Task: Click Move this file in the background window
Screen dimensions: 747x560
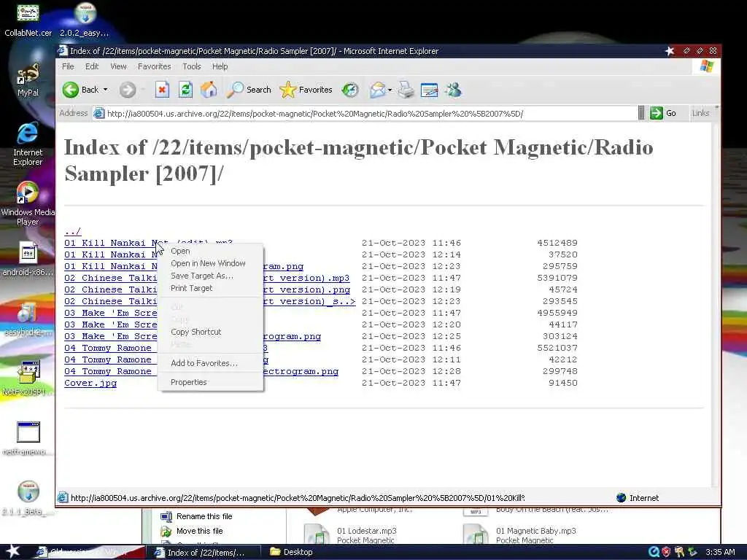Action: tap(192, 531)
